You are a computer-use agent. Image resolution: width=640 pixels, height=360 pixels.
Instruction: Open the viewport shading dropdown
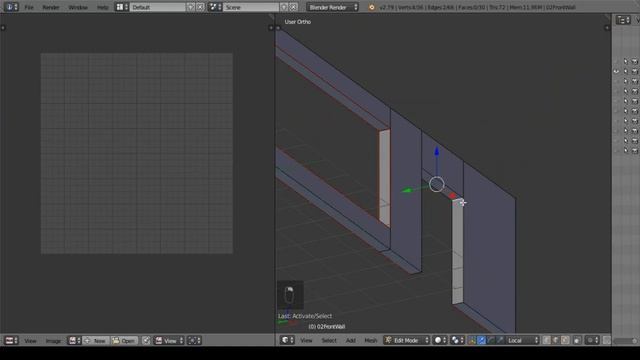440,340
